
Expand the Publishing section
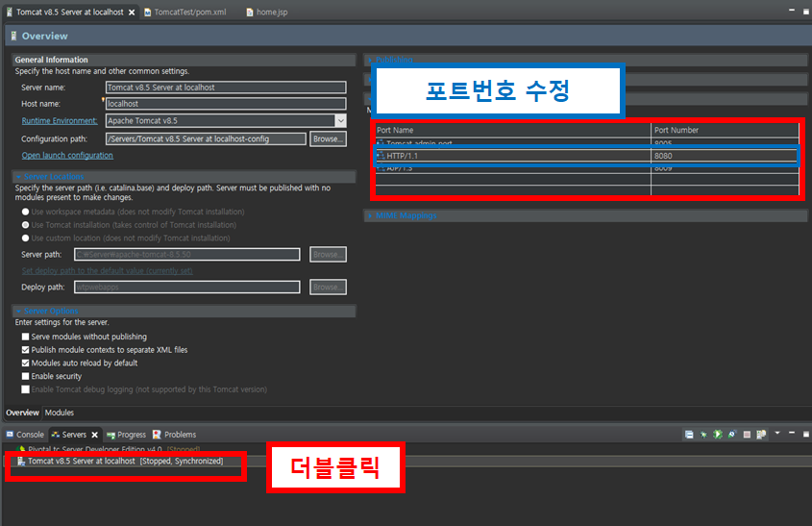(x=370, y=61)
